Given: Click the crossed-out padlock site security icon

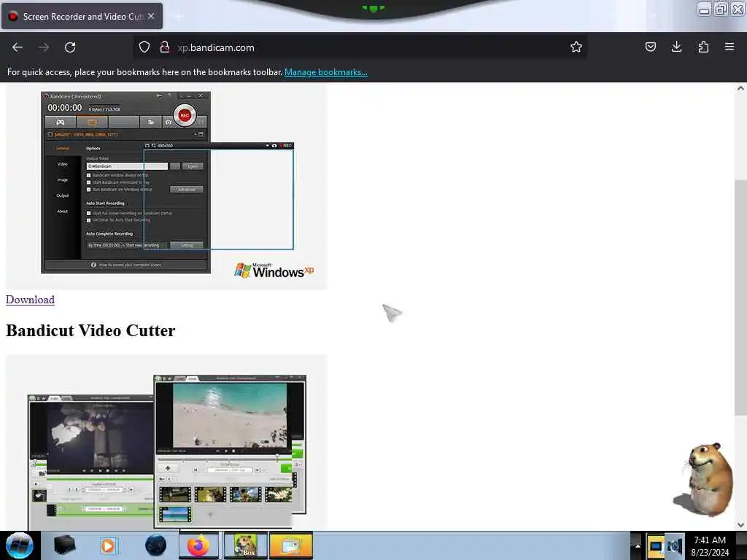Looking at the screenshot, I should coord(165,47).
